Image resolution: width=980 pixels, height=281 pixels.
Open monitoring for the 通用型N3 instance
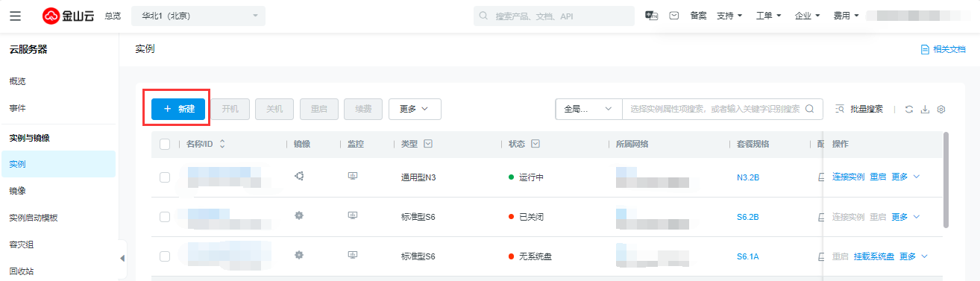[x=354, y=177]
